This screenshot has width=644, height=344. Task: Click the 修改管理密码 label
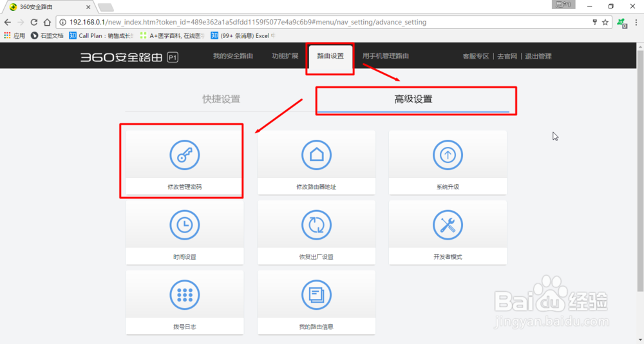[185, 187]
